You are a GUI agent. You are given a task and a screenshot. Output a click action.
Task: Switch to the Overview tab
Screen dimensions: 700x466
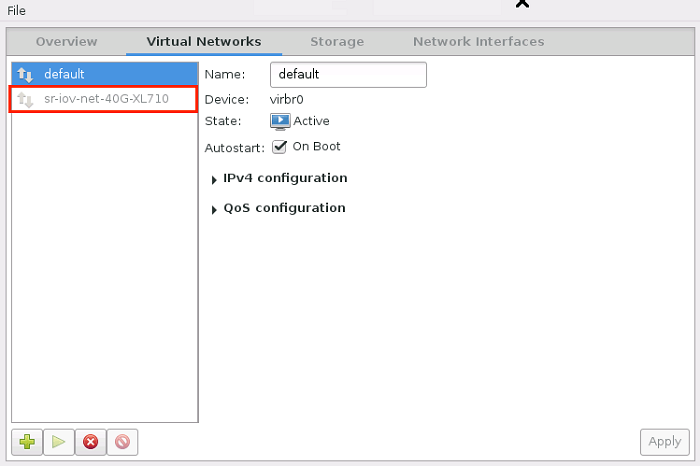[66, 42]
